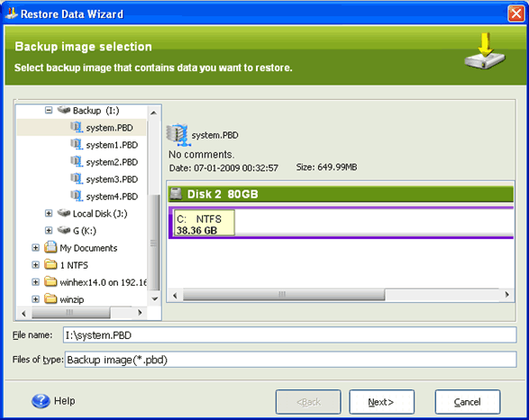Click the Disk 2 hard drive icon
This screenshot has width=529, height=420.
(x=176, y=194)
